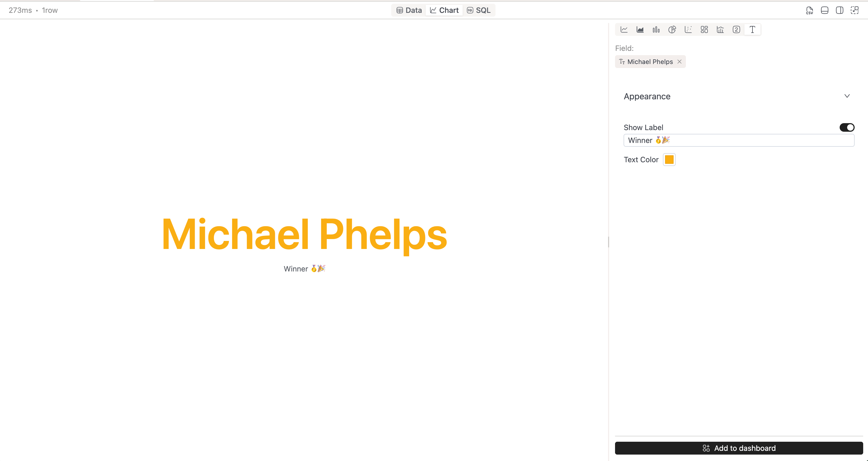
Task: Select the combo bar-line chart icon
Action: (x=720, y=30)
